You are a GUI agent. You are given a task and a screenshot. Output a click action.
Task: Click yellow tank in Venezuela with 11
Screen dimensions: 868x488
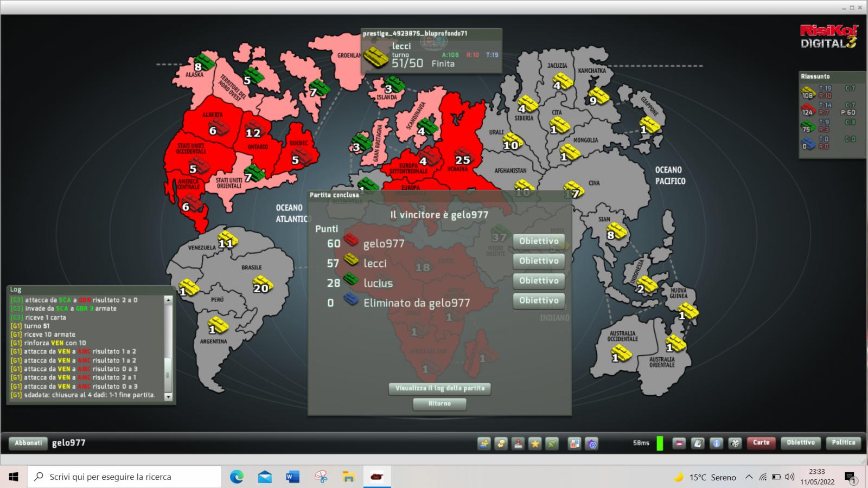tap(228, 239)
